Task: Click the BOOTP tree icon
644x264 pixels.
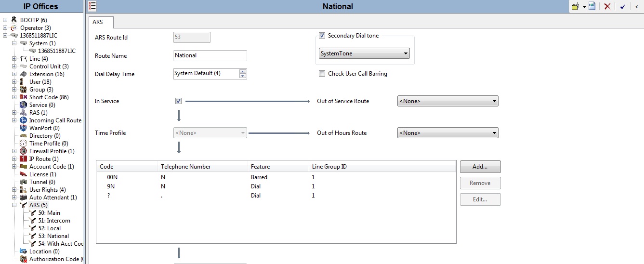Action: point(14,20)
